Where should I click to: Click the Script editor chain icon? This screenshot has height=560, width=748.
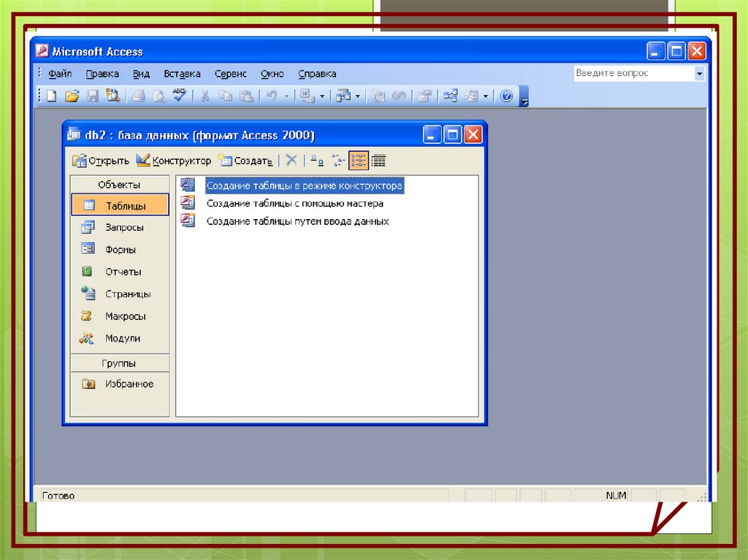tap(399, 96)
